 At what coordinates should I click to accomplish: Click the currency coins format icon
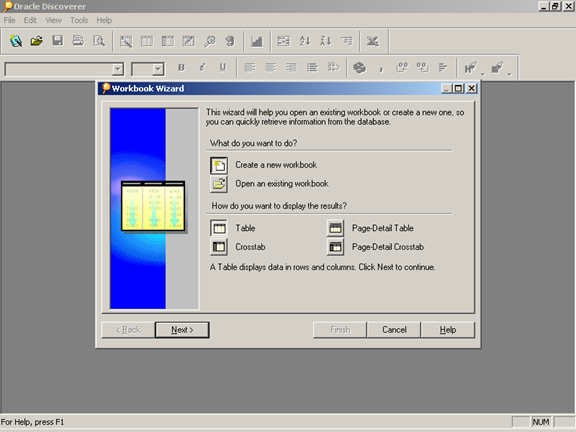[x=360, y=68]
